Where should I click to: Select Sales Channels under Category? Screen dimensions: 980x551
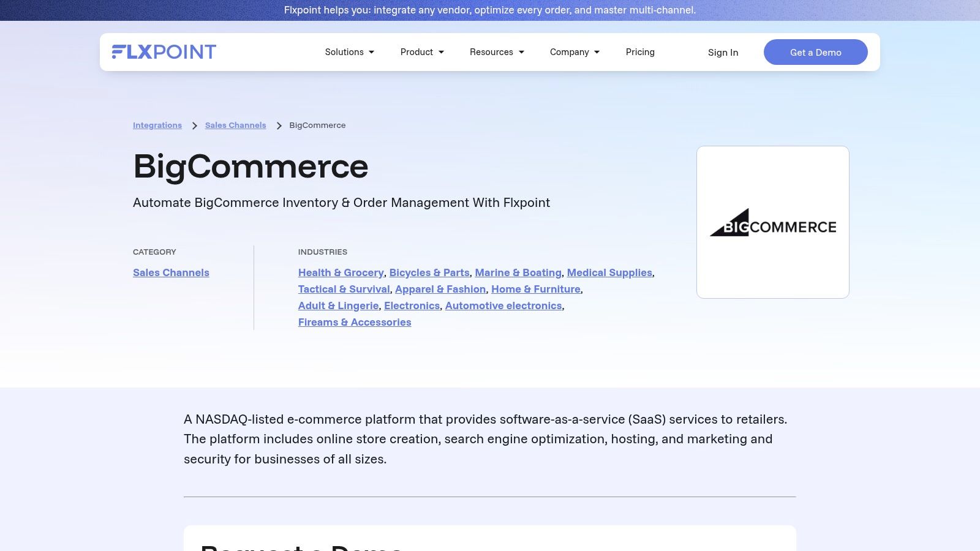(x=171, y=273)
